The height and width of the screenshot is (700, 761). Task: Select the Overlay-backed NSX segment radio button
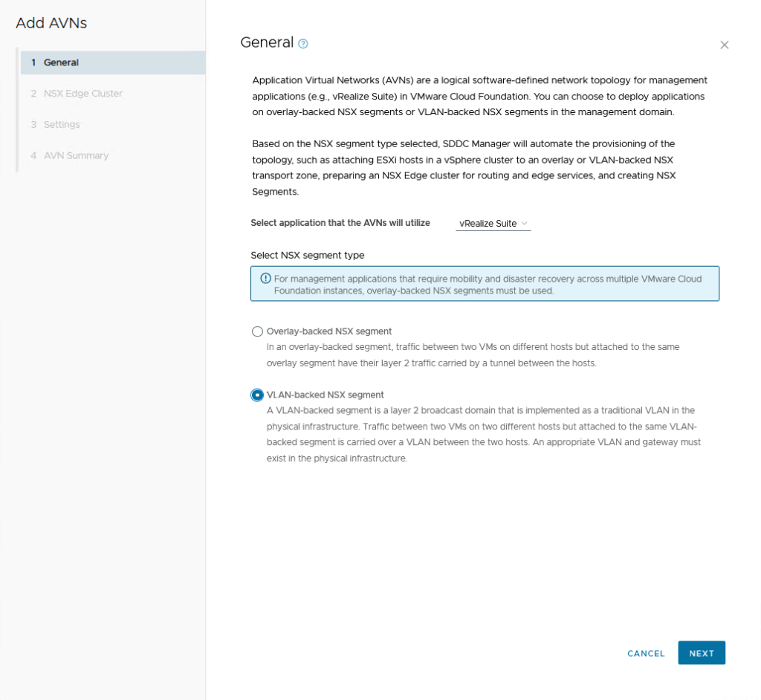pyautogui.click(x=258, y=331)
